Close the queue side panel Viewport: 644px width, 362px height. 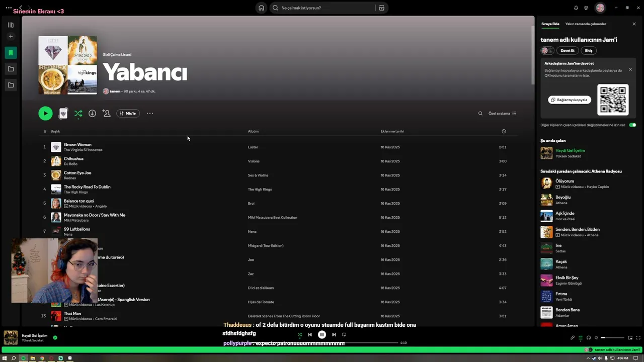point(634,24)
